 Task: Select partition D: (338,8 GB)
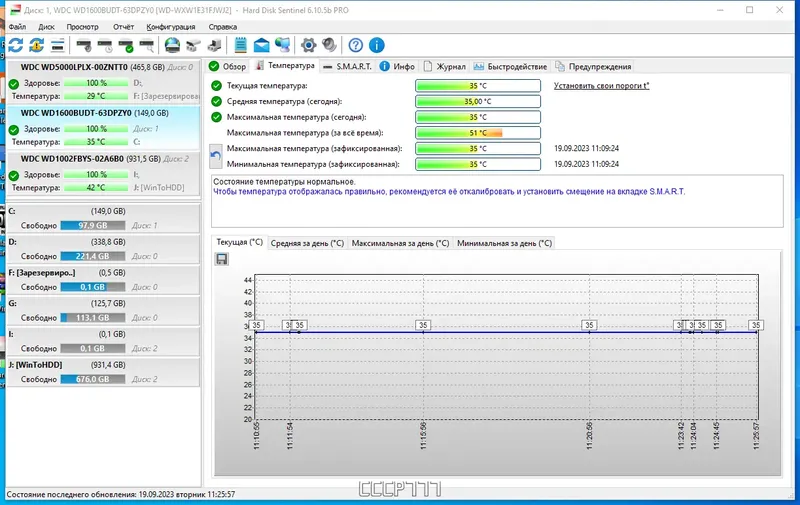point(103,249)
